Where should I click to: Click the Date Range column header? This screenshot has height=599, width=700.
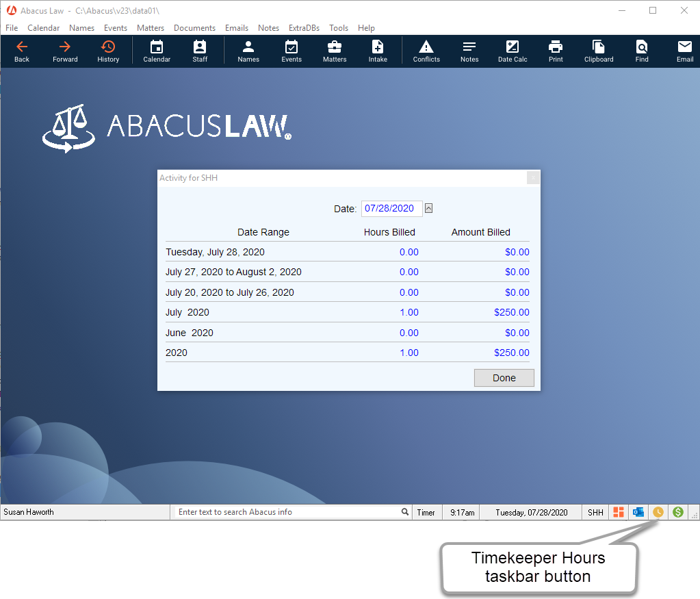[263, 232]
